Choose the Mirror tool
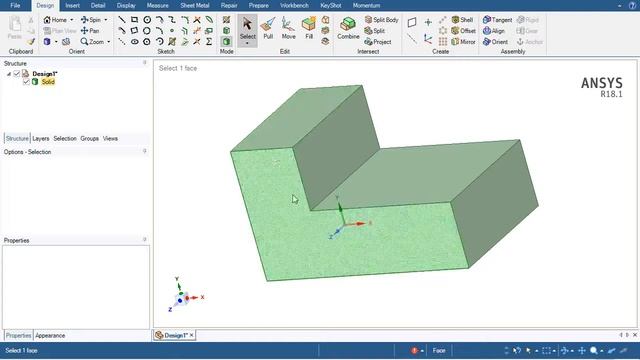640x360 pixels. point(463,42)
